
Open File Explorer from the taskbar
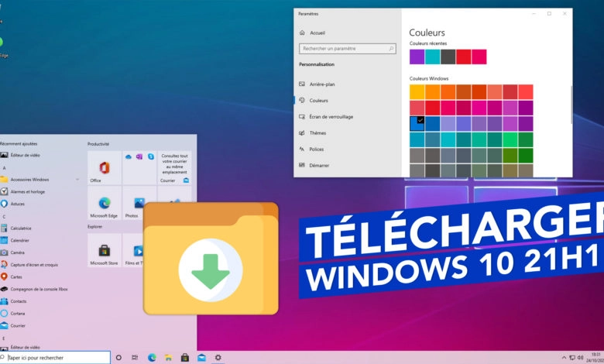[168, 358]
